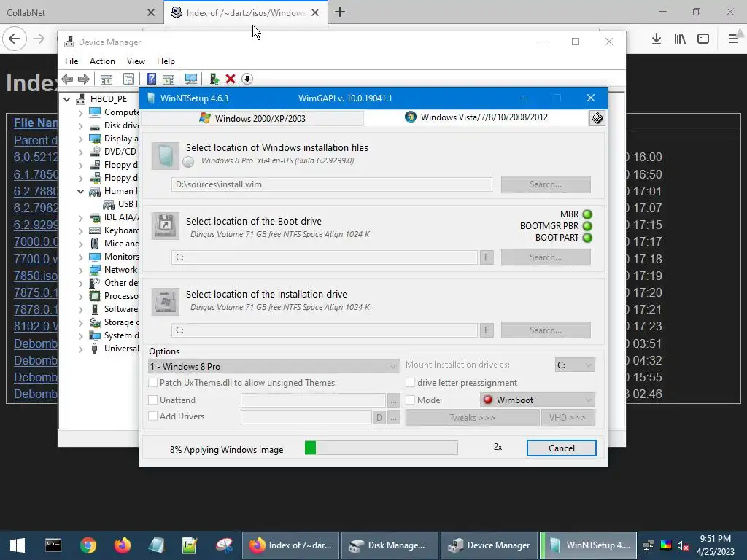Enable the Add Drivers checkbox
This screenshot has height=560, width=747.
point(153,416)
